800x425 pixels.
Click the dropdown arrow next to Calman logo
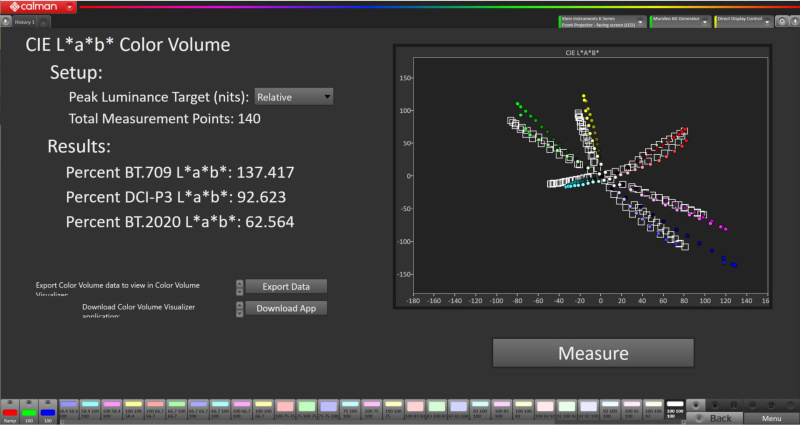[x=68, y=6]
